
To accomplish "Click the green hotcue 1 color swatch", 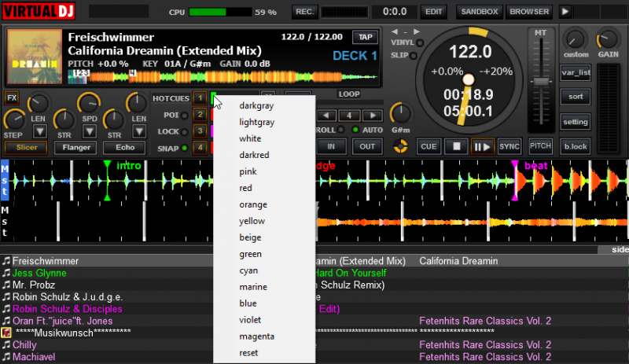I will point(213,97).
